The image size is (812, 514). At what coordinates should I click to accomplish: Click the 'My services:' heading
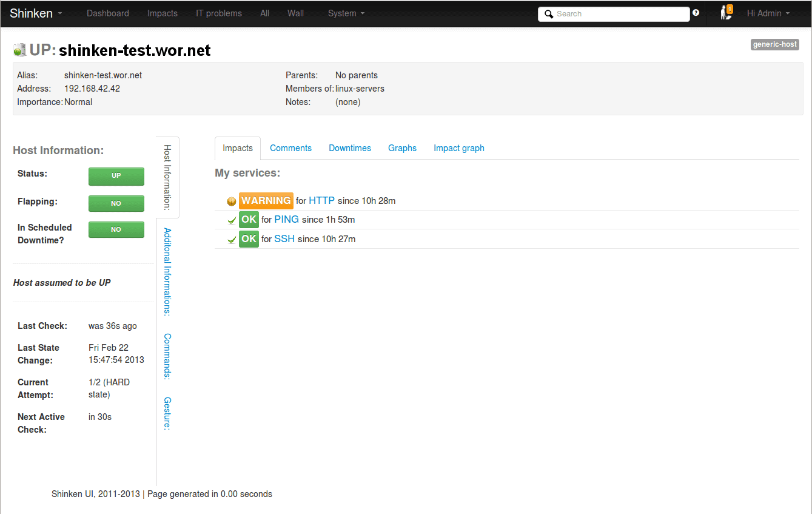[247, 173]
